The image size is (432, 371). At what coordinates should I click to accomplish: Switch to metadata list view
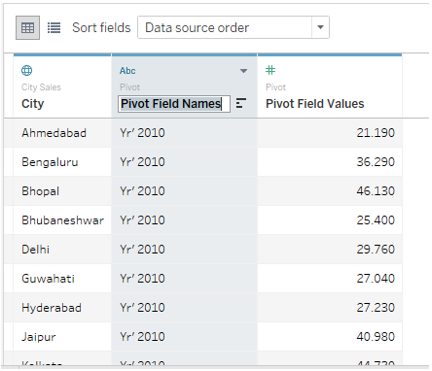coord(54,28)
